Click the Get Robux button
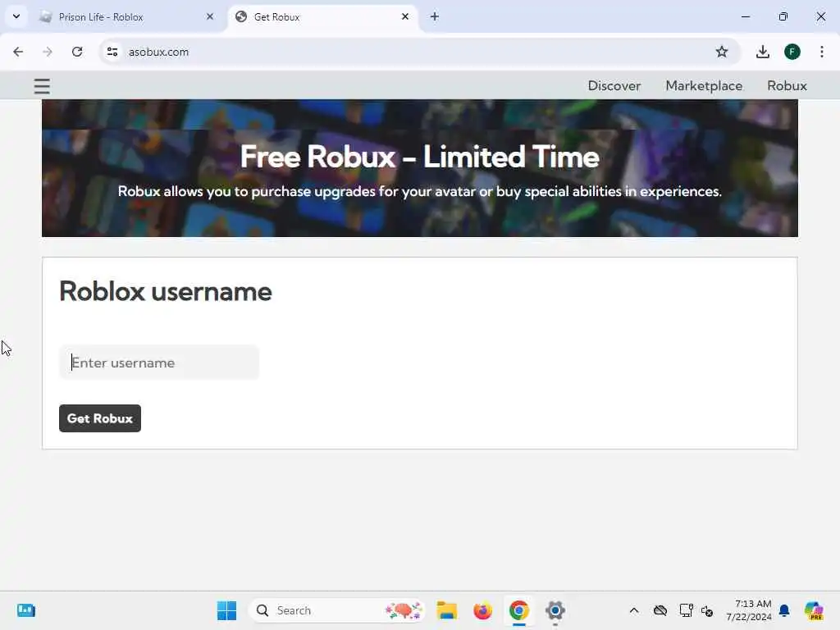Image resolution: width=840 pixels, height=630 pixels. (x=99, y=418)
